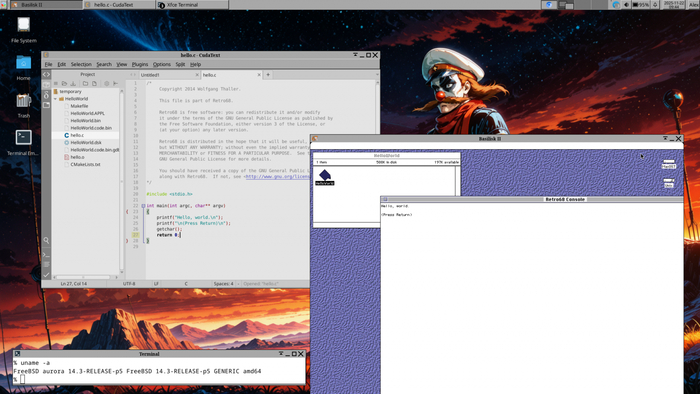Open the notification bell in system tray
700x394 pixels.
[655, 4]
